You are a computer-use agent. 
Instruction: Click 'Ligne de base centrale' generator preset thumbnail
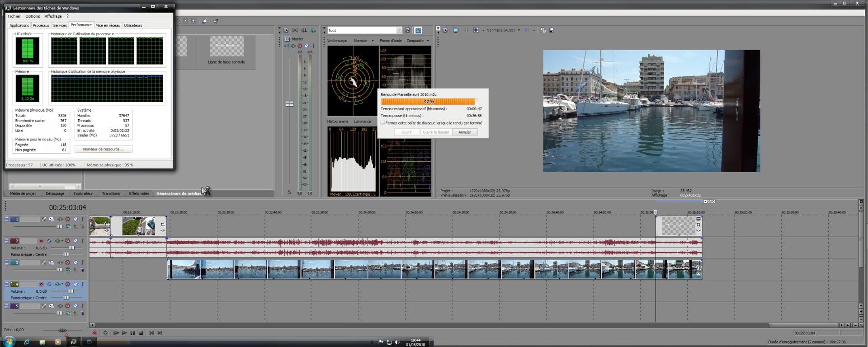click(x=226, y=47)
